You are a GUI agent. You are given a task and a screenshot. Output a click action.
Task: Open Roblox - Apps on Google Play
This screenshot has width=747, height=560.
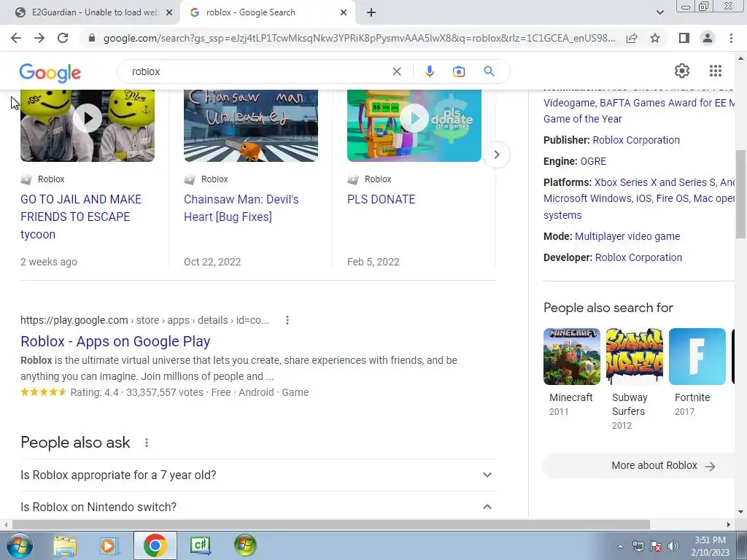[115, 341]
